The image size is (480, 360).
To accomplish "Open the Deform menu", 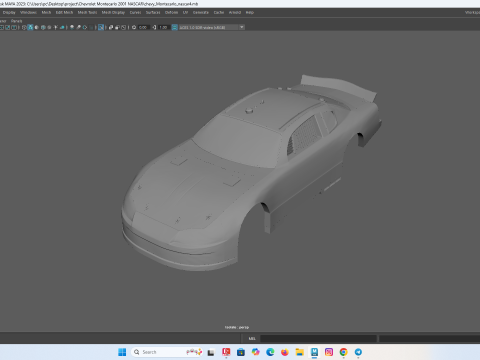I will (x=171, y=12).
